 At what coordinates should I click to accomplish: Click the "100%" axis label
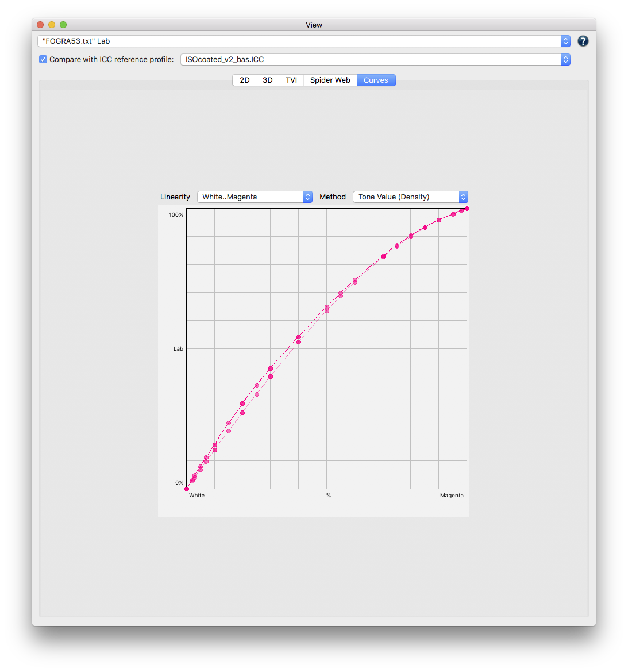tap(176, 215)
